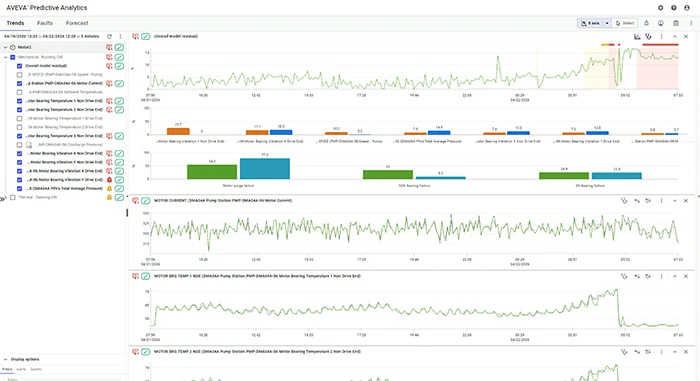Uncheck Bearing Temperature 1 Non Drive End checkbox
This screenshot has width=700, height=381.
19,101
